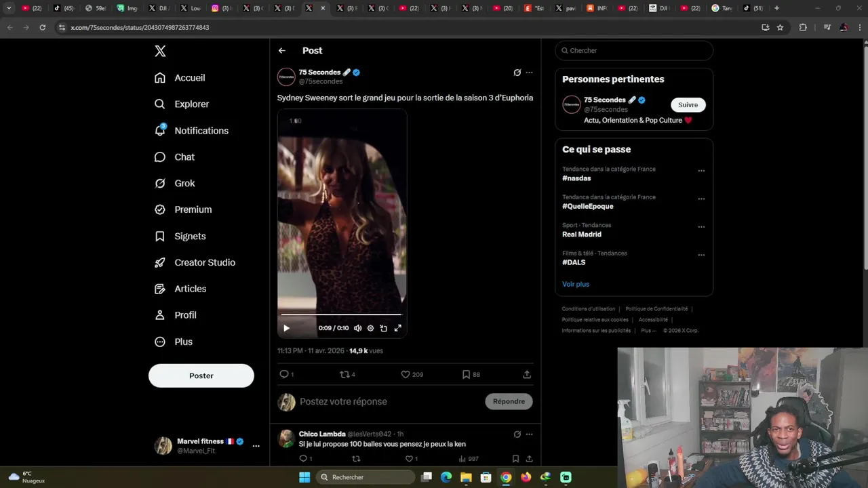Open video playback settings gear
Image resolution: width=868 pixels, height=488 pixels.
(370, 328)
